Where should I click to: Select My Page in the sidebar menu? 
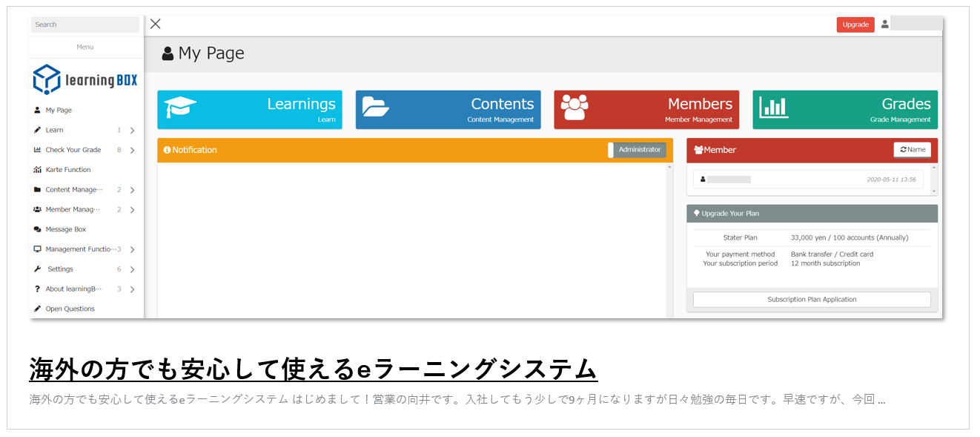[x=59, y=110]
